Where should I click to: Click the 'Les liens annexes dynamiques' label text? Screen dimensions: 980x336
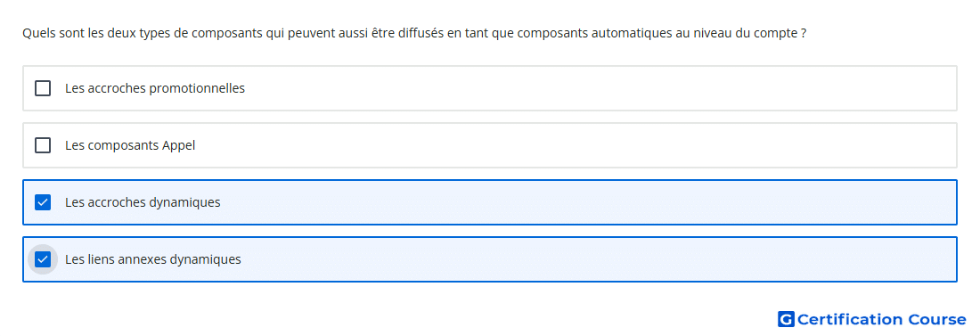pos(153,259)
